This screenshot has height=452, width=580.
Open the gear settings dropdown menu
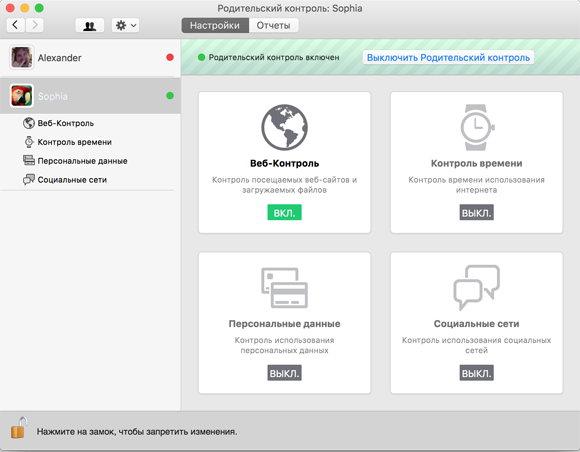point(125,26)
